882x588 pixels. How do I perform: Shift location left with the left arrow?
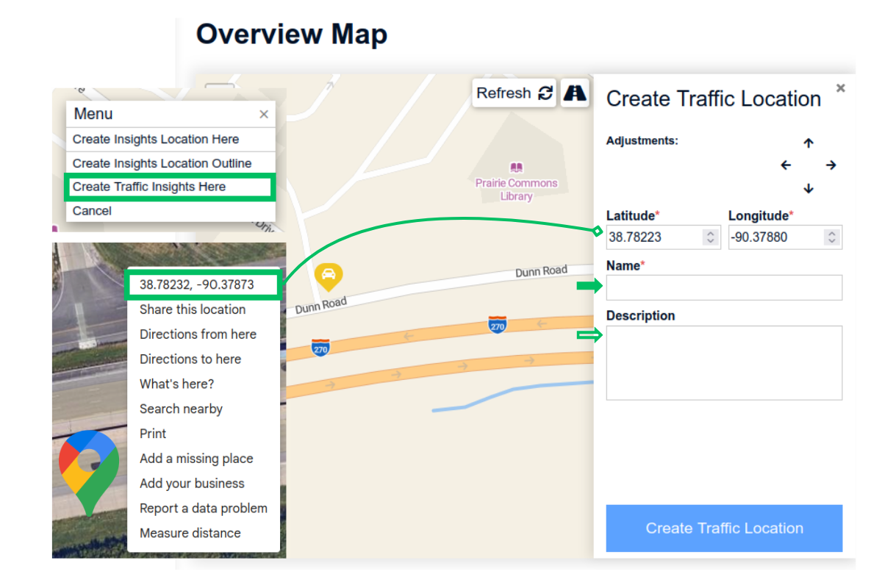point(786,165)
